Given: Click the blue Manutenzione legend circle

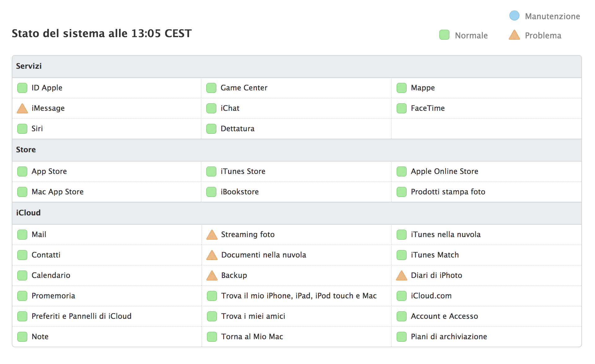Looking at the screenshot, I should [x=514, y=15].
